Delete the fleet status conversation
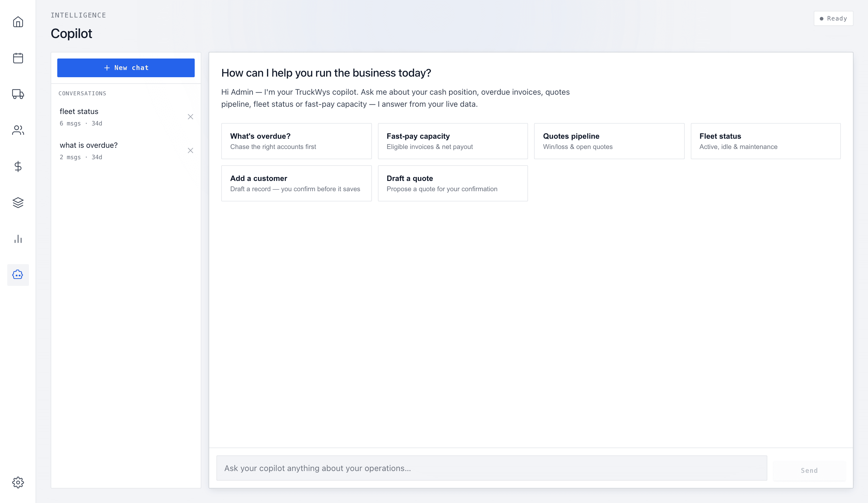 [x=190, y=117]
